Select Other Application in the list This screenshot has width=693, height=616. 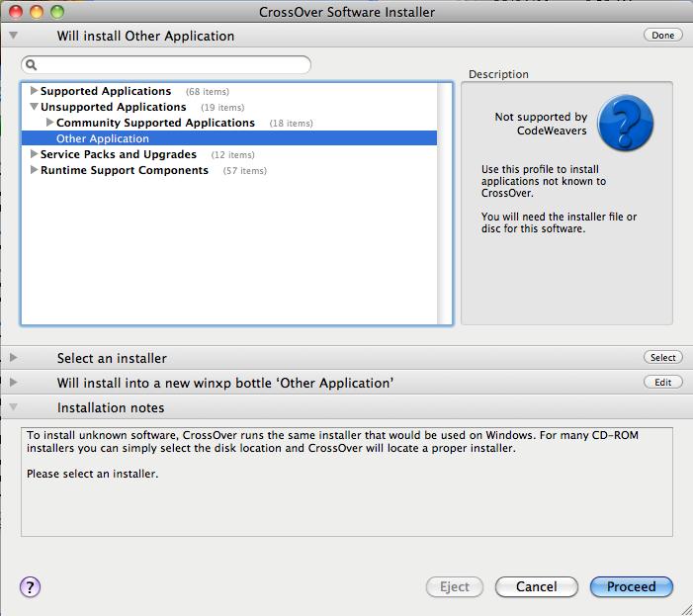click(x=229, y=138)
